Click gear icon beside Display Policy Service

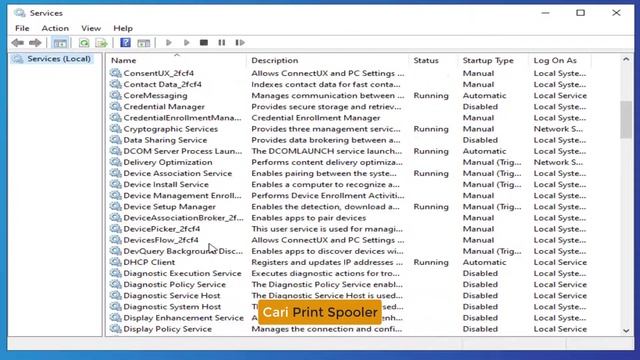click(x=116, y=329)
